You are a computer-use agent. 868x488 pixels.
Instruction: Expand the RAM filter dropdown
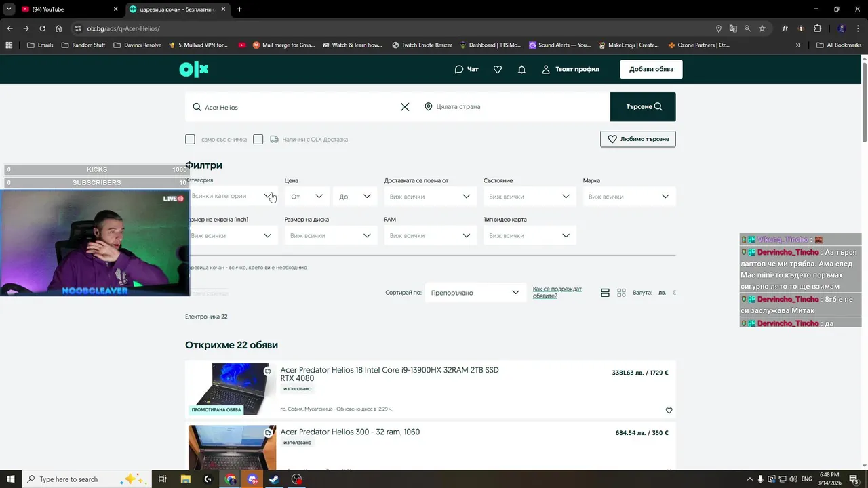click(431, 235)
